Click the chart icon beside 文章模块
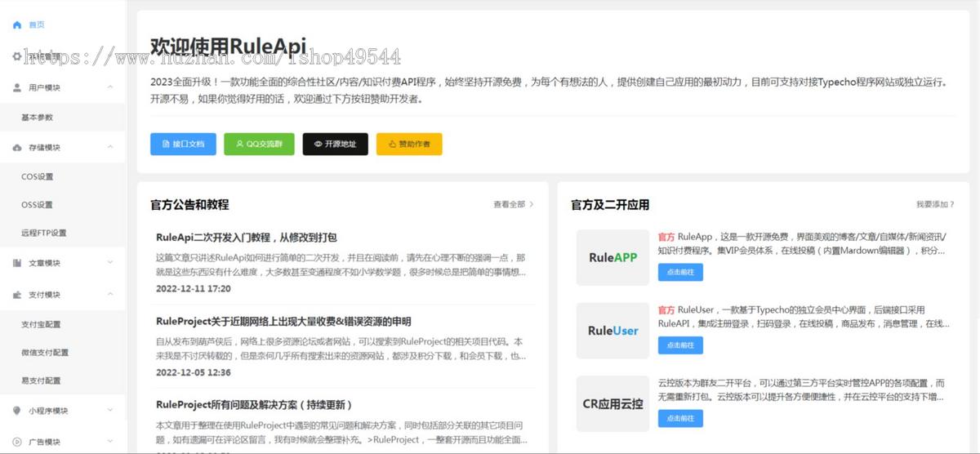980x454 pixels. (17, 263)
